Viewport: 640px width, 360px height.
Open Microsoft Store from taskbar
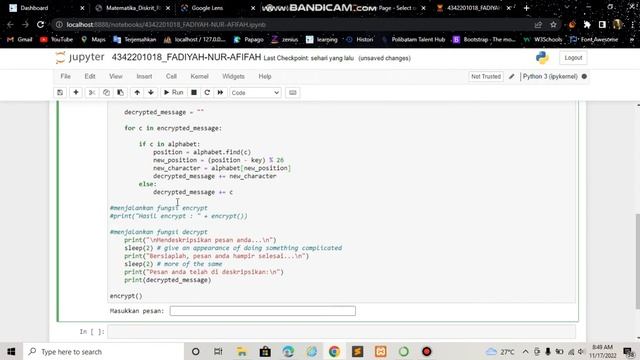[x=265, y=351]
